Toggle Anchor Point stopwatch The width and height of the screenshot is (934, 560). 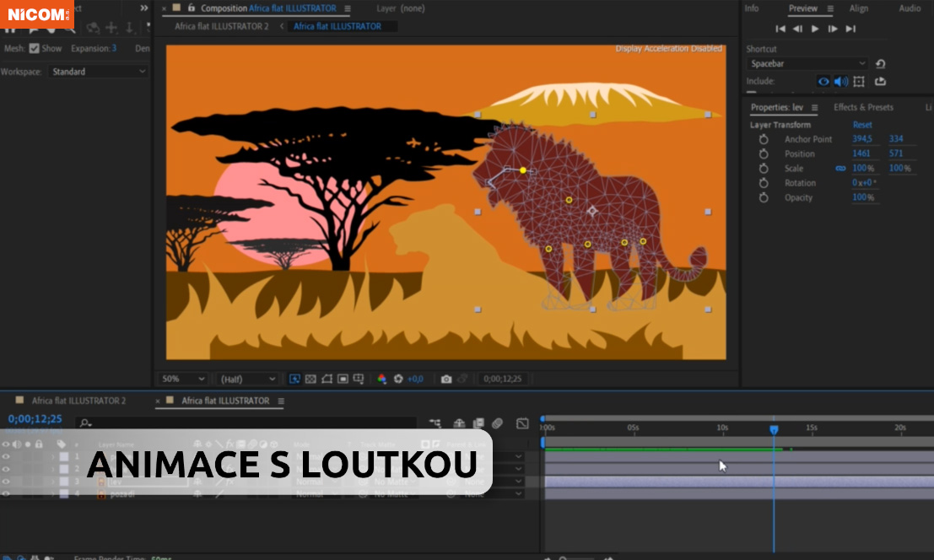click(764, 139)
